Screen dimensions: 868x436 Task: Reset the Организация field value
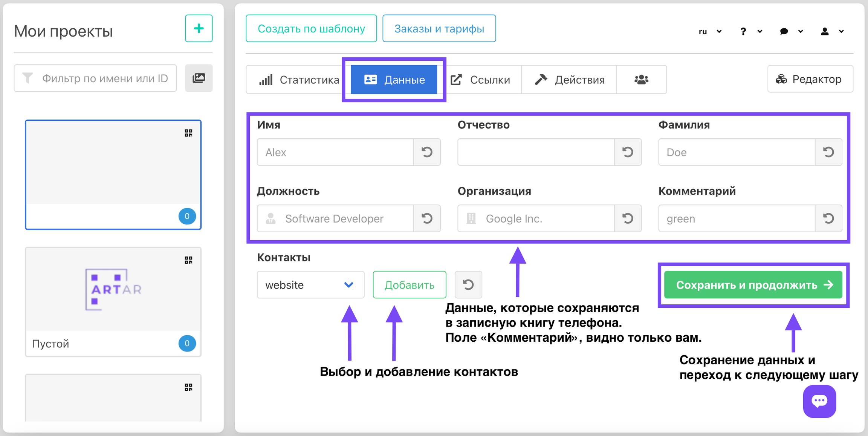(628, 218)
